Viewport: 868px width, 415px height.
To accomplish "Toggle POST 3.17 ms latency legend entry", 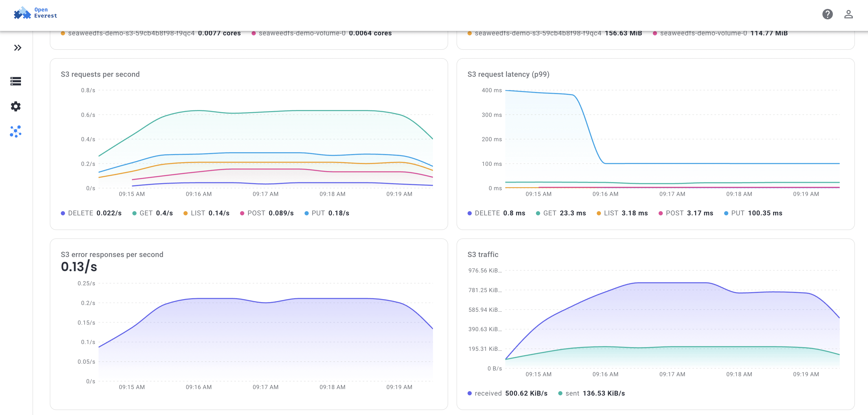I will (686, 213).
